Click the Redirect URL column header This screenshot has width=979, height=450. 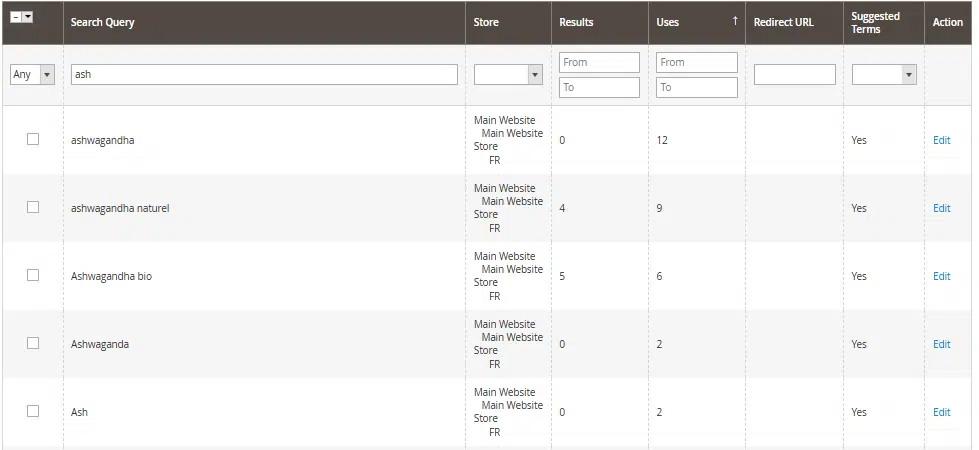pos(783,22)
